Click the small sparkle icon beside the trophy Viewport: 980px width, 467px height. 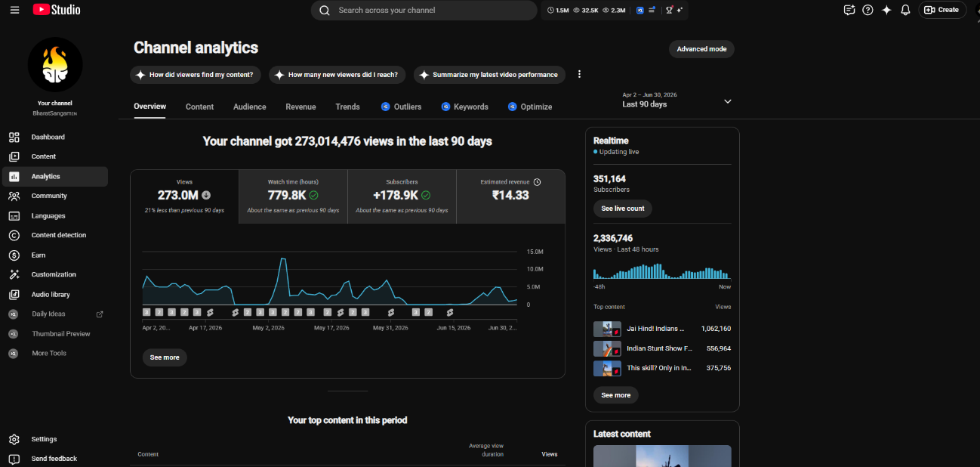pyautogui.click(x=680, y=10)
